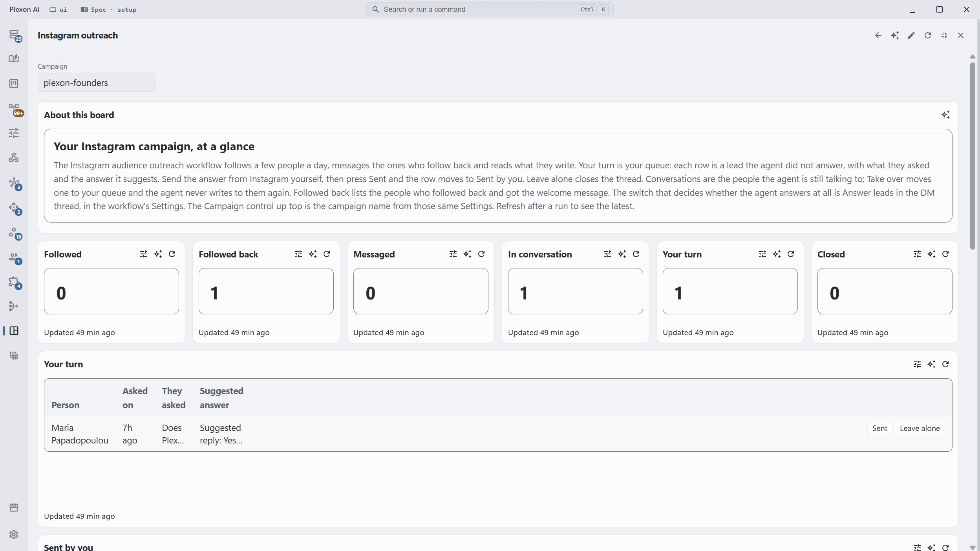Image resolution: width=980 pixels, height=551 pixels.
Task: Open settings of the Followed back card
Action: (x=298, y=254)
